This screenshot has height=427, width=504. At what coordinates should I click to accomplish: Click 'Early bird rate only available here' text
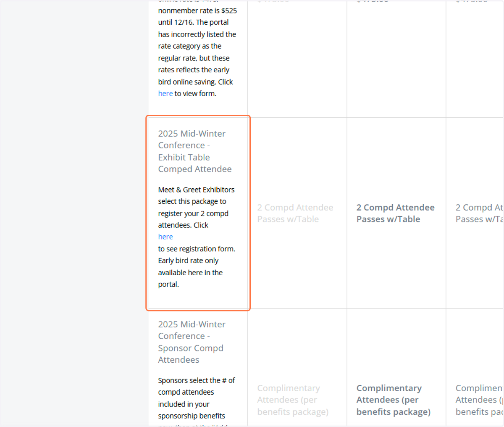[190, 266]
